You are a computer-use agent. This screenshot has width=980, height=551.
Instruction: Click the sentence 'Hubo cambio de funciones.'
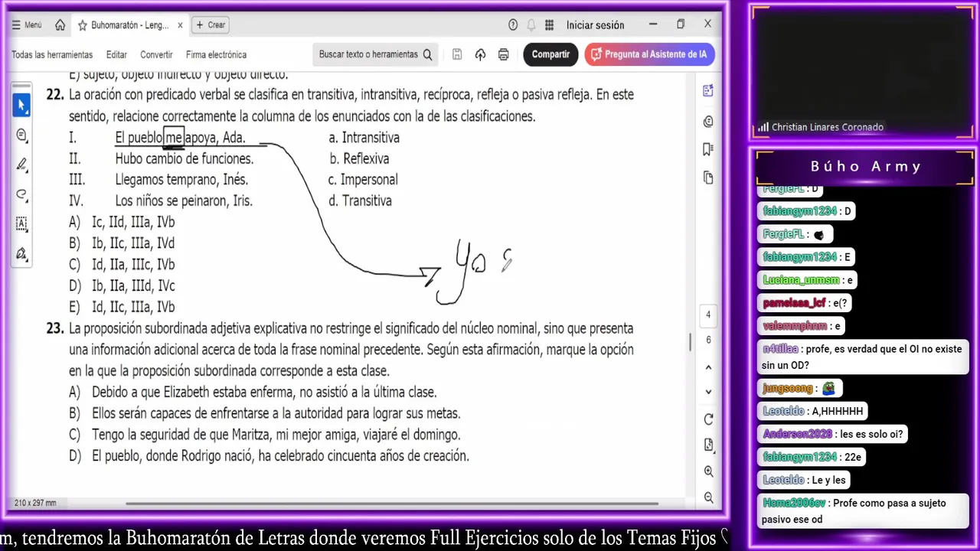pyautogui.click(x=184, y=158)
